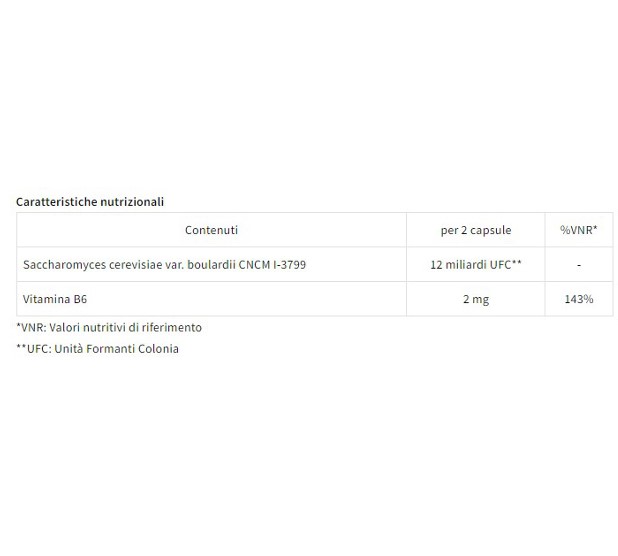Click the 'Caratteristiche nutrizionali' heading
Screen dimensions: 618x556
(x=90, y=202)
